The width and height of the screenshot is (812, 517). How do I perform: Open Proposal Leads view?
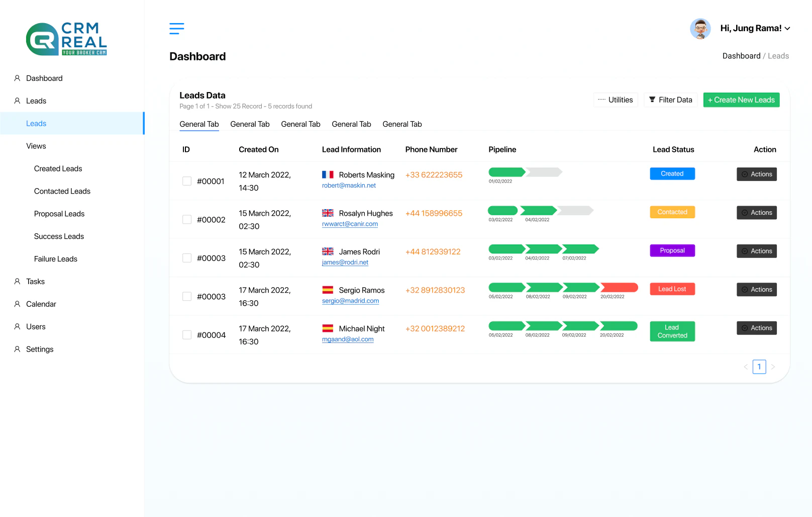(59, 214)
